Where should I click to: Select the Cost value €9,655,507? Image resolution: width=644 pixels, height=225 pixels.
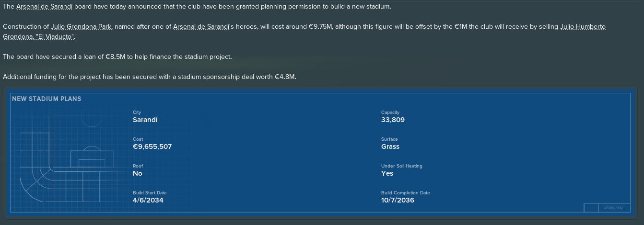[x=152, y=147]
